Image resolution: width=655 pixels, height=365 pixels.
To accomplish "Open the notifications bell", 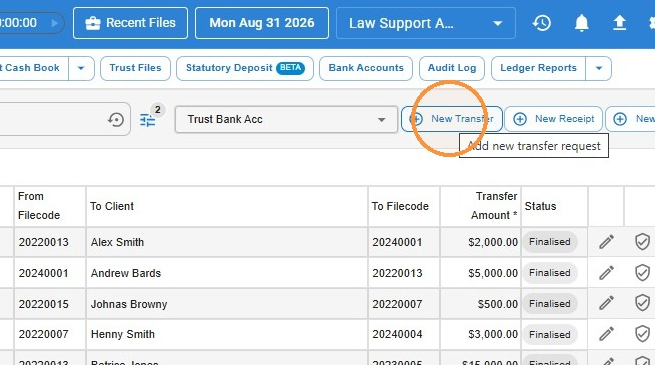I will pyautogui.click(x=581, y=23).
